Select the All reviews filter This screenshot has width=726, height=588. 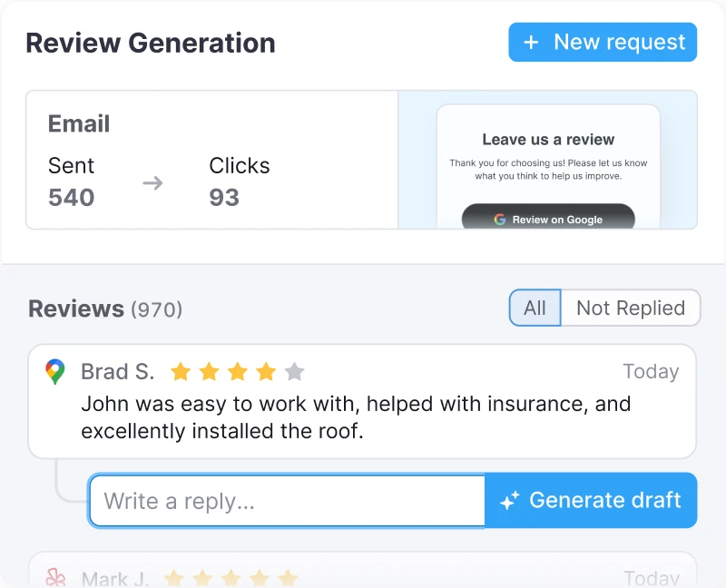[535, 309]
